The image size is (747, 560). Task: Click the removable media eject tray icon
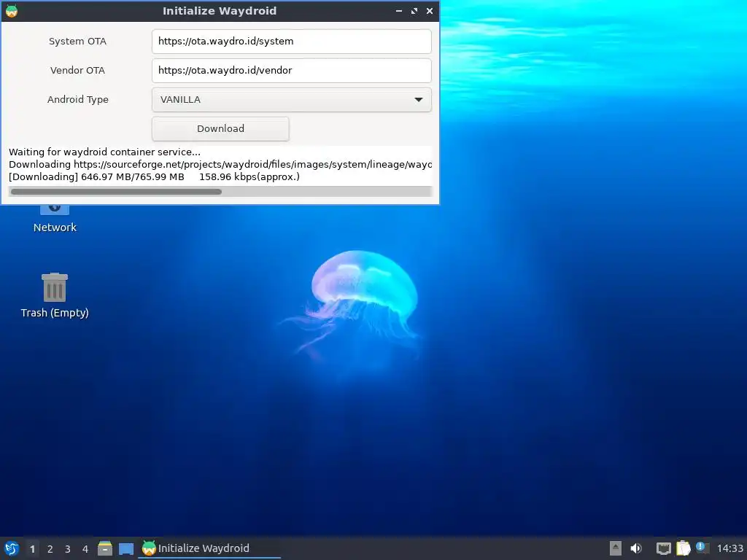(x=616, y=548)
